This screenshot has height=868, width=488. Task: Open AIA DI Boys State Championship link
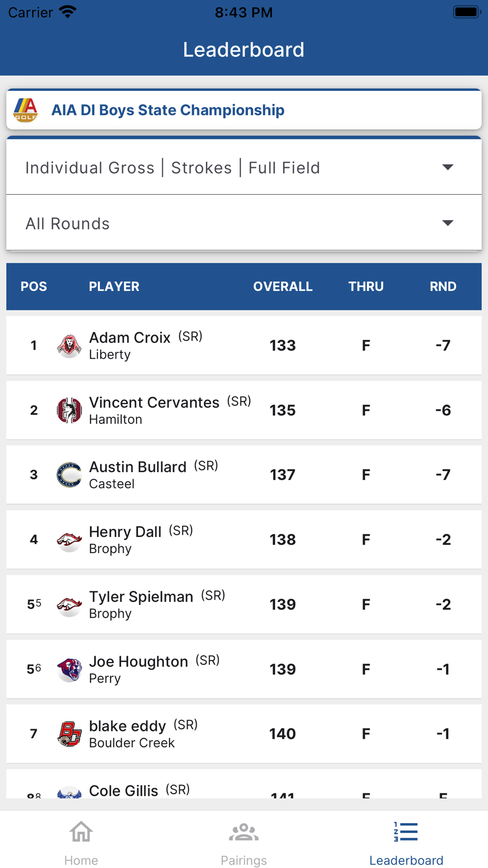tap(168, 110)
